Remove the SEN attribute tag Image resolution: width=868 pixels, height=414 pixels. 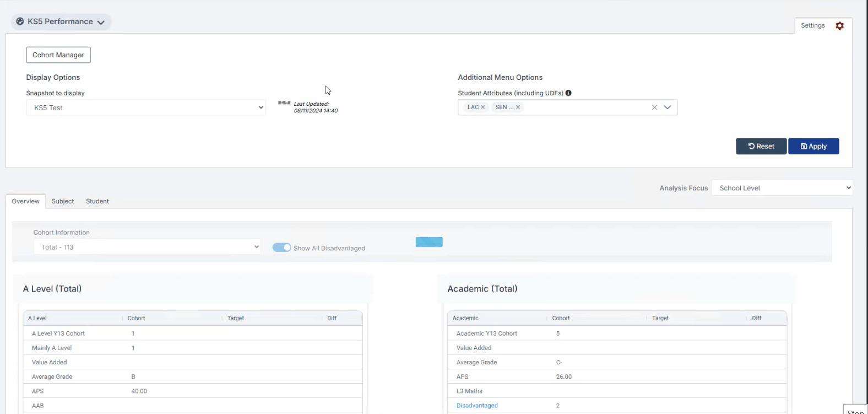click(x=518, y=107)
